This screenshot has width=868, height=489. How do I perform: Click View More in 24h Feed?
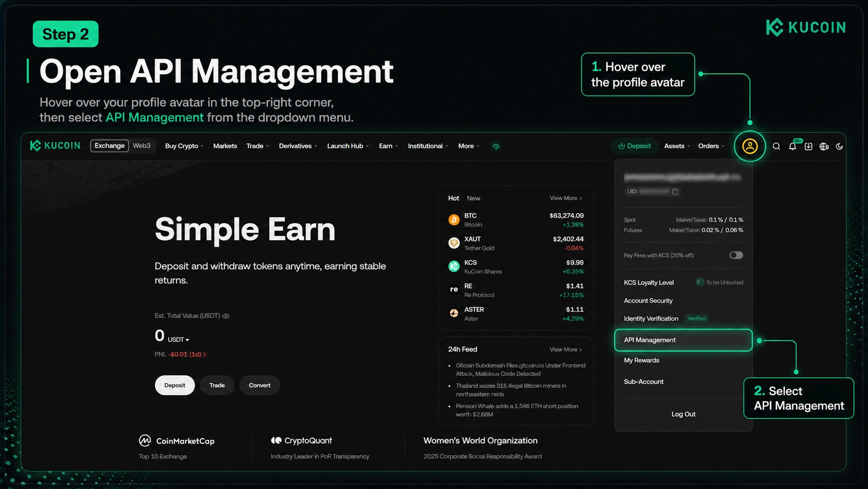(x=566, y=350)
